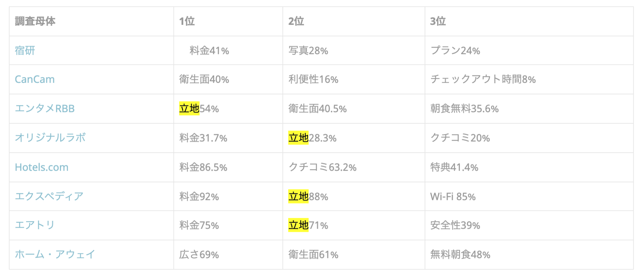Open the Hotels.com link
The width and height of the screenshot is (644, 276).
pyautogui.click(x=42, y=167)
